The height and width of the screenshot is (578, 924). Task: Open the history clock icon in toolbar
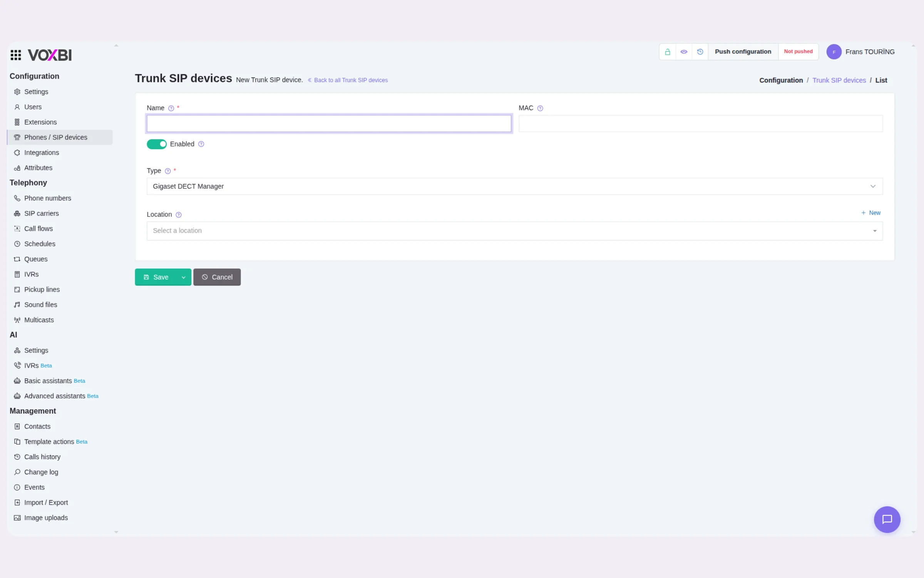pyautogui.click(x=700, y=52)
